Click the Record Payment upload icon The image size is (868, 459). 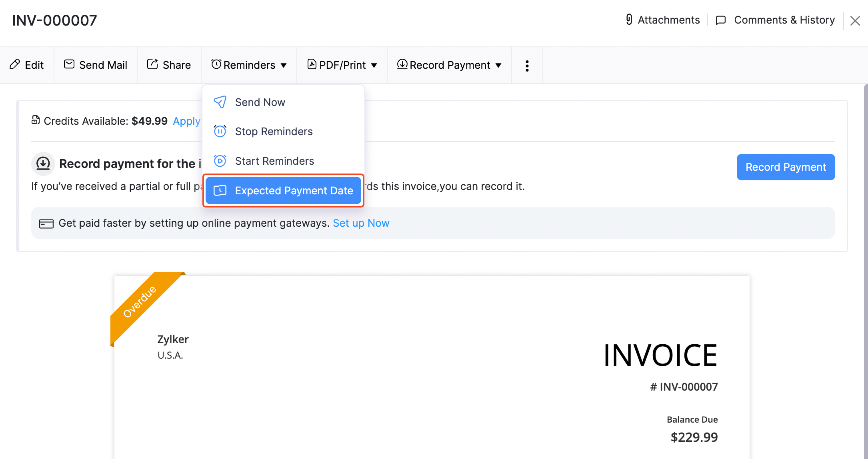(402, 65)
